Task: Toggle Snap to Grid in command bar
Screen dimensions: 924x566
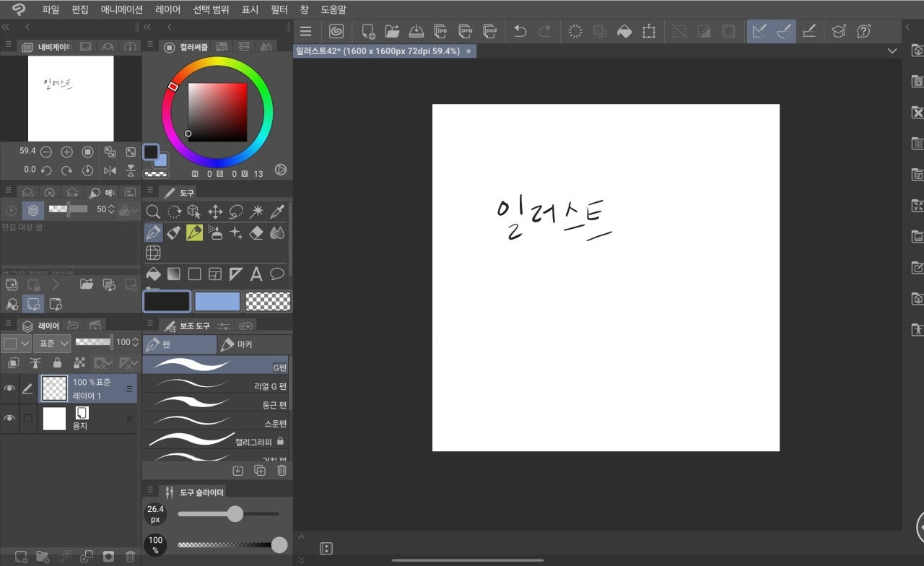Action: pyautogui.click(x=809, y=31)
